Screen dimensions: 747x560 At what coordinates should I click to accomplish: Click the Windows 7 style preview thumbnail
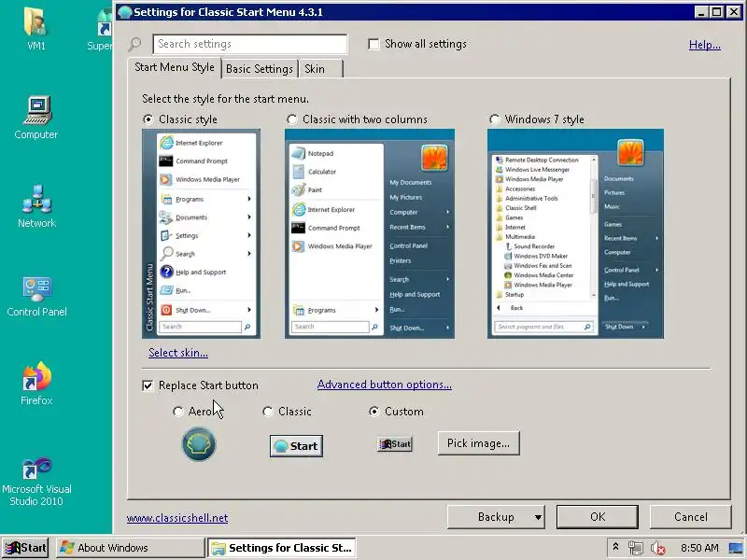[x=575, y=234]
